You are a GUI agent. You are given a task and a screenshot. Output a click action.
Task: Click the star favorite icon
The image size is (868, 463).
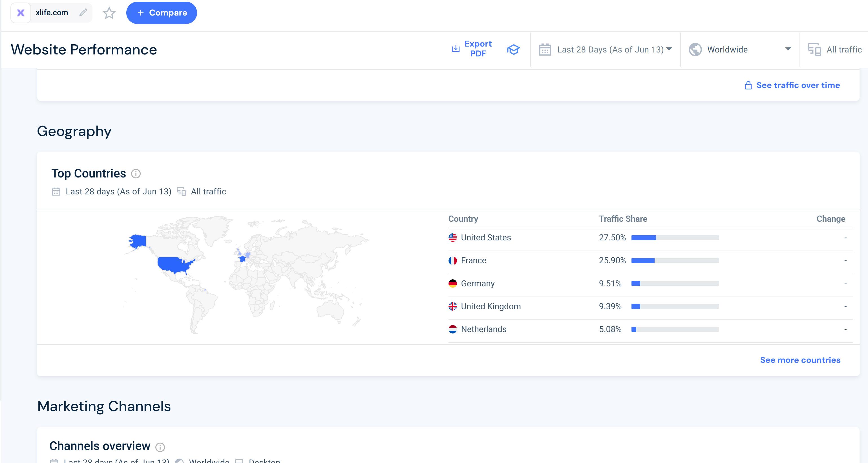tap(109, 13)
